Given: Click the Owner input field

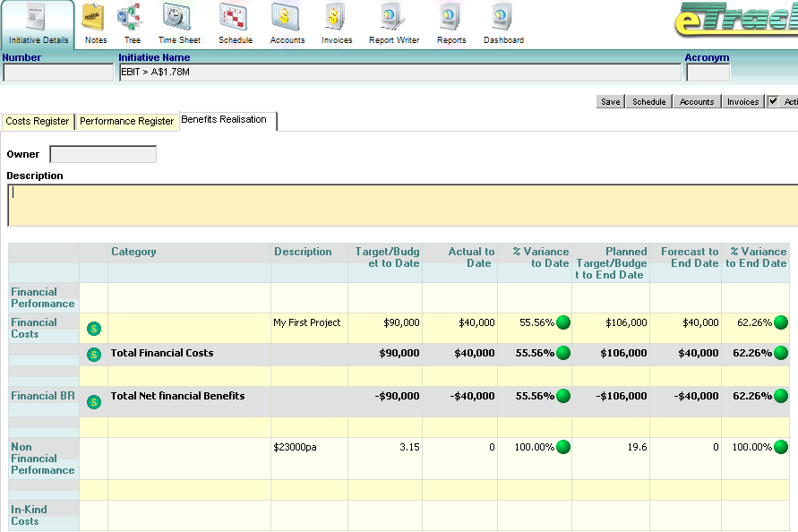Looking at the screenshot, I should point(103,155).
